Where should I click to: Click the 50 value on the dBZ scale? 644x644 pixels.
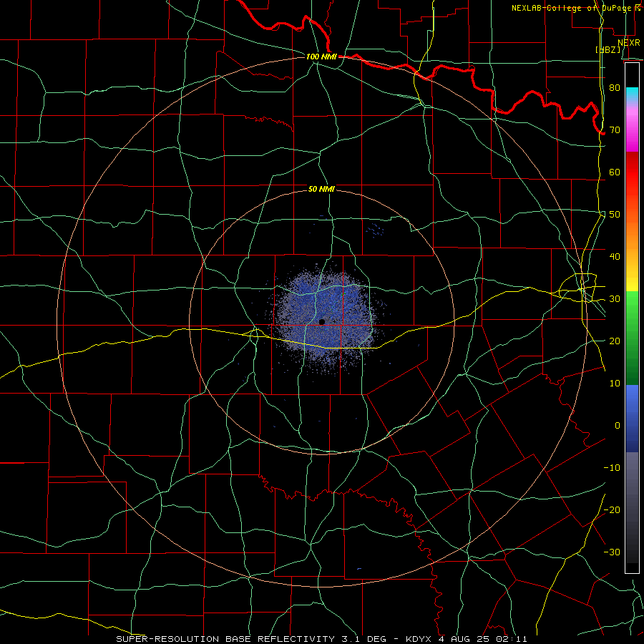[615, 215]
